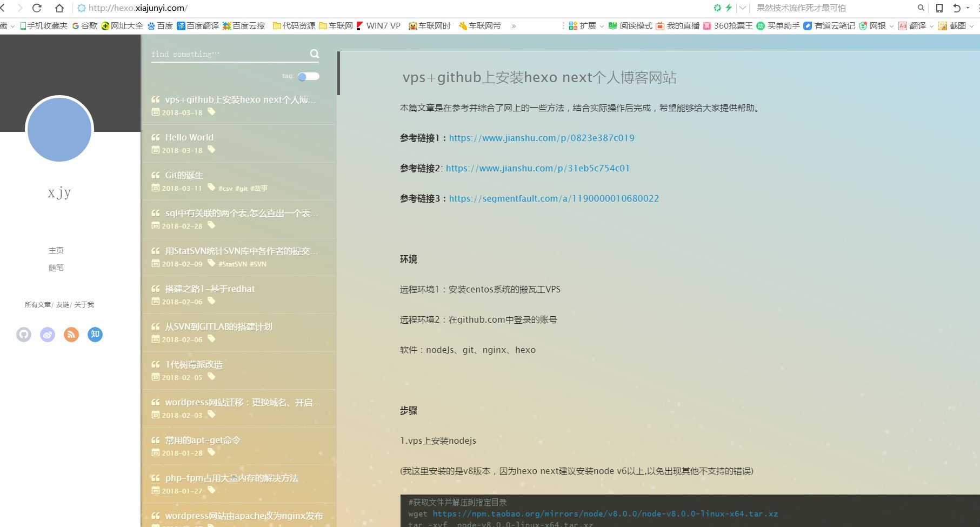Filter by the #git tag
Screen dimensions: 980x527
point(242,188)
